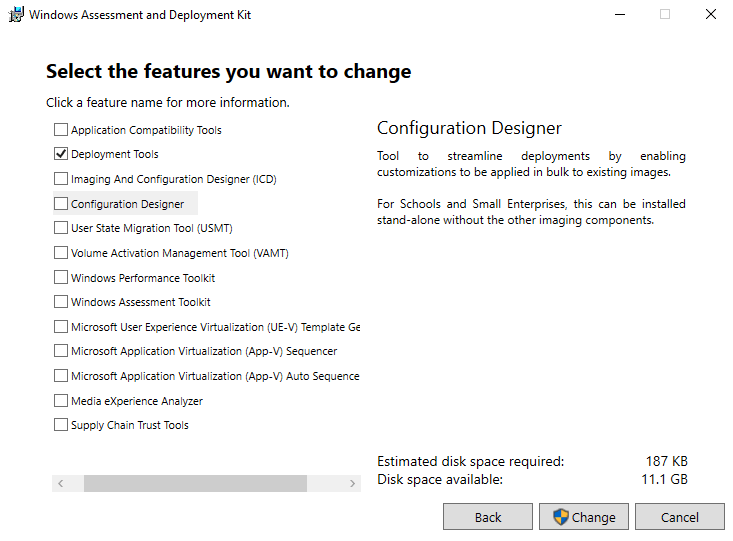The image size is (733, 541).
Task: Enable User State Migration Tool checkbox
Action: pos(61,228)
